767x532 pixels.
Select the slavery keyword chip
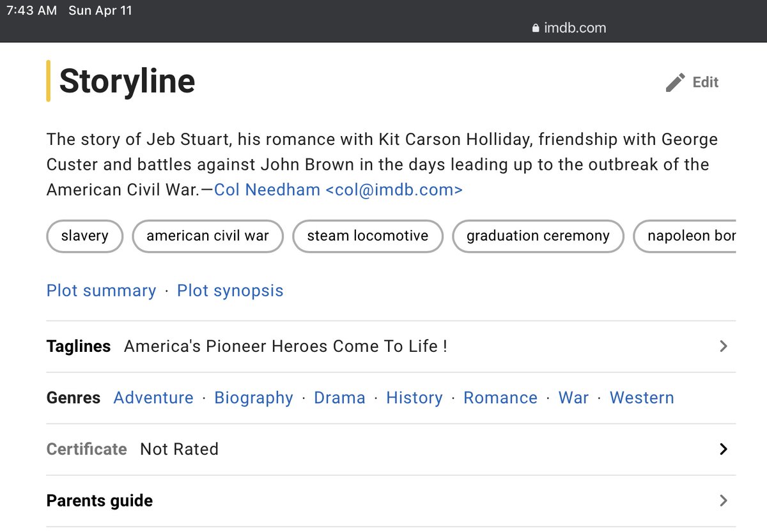(x=84, y=236)
